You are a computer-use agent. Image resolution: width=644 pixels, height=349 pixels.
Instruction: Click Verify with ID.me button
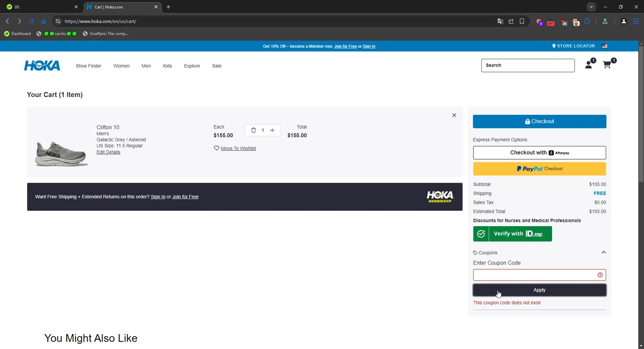(512, 234)
